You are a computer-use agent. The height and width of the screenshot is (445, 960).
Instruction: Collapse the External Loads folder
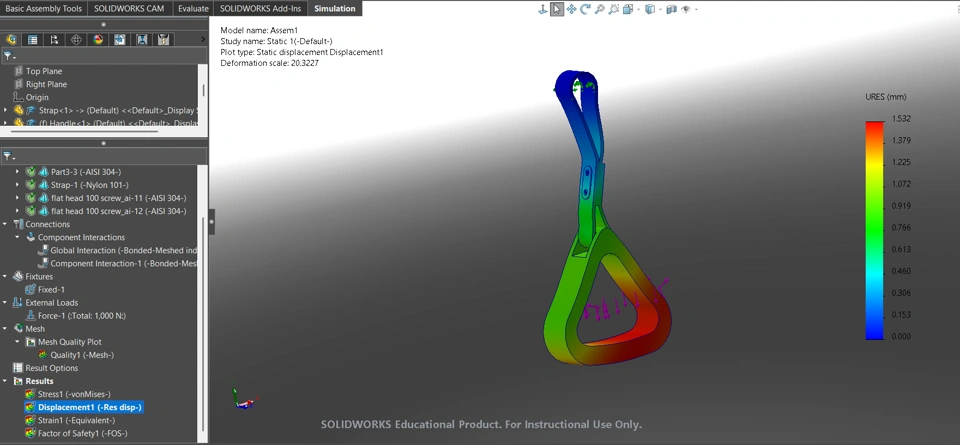click(6, 302)
